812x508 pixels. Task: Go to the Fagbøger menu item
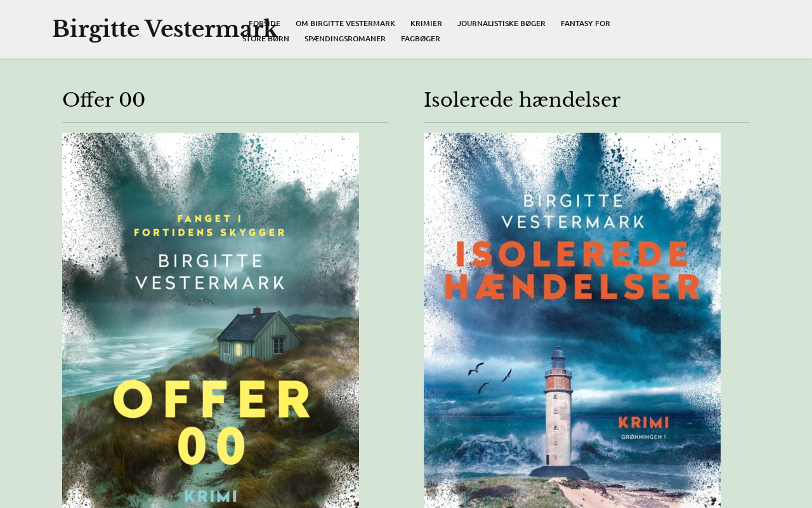point(421,39)
